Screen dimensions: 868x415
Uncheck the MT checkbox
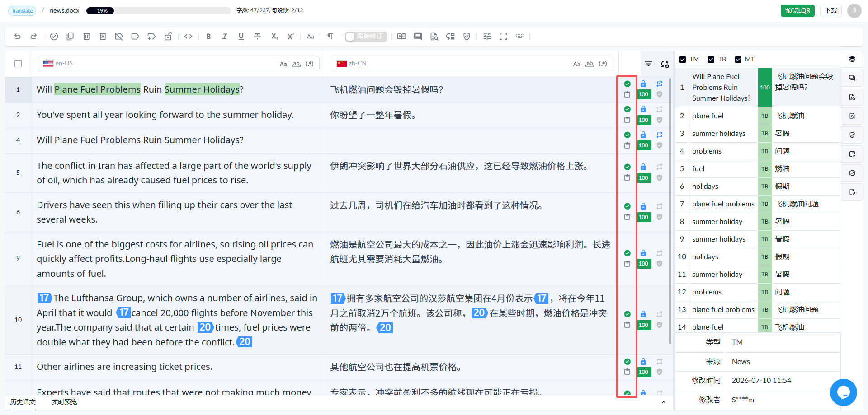pos(738,60)
